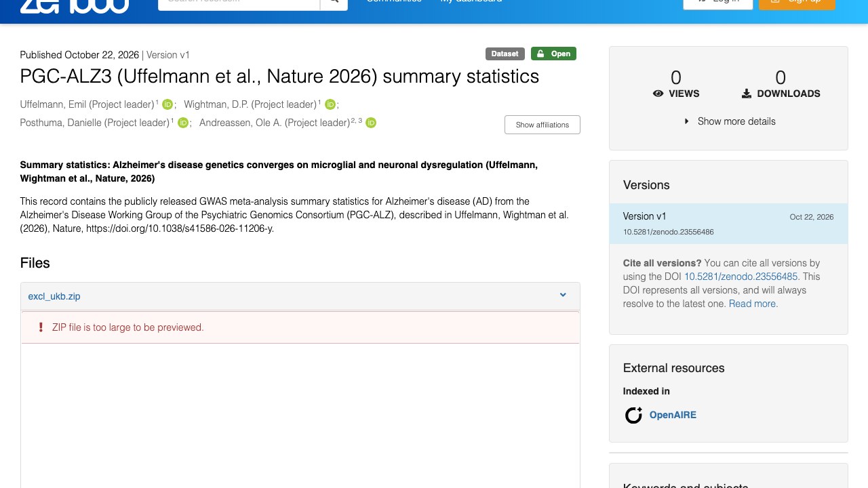Click the version DOI 10.5281/zenodo.23556486 text

[669, 232]
